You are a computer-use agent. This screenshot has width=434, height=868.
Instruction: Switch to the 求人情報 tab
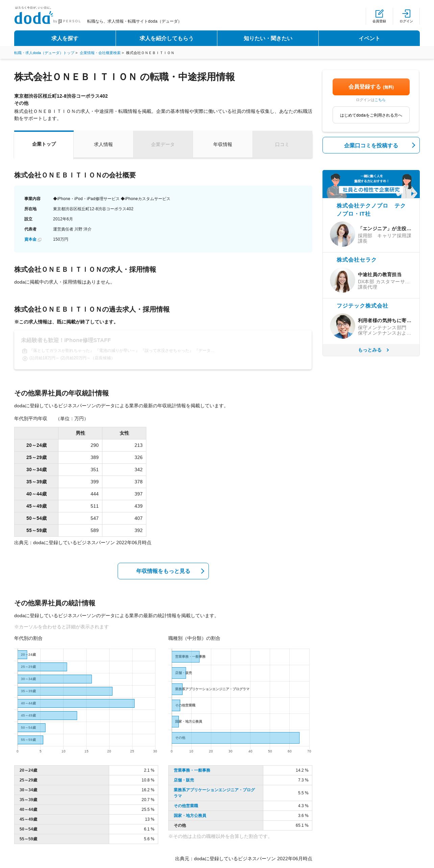coord(103,144)
